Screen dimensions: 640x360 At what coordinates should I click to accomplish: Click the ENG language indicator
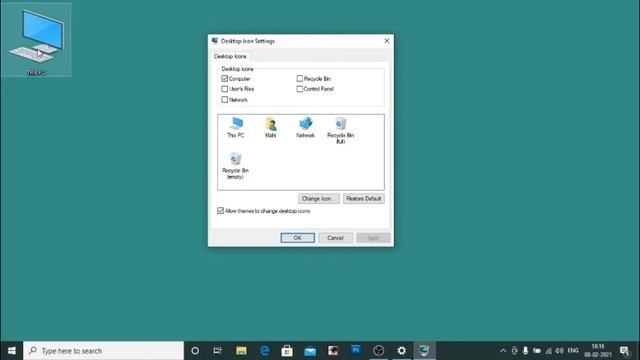tap(573, 351)
